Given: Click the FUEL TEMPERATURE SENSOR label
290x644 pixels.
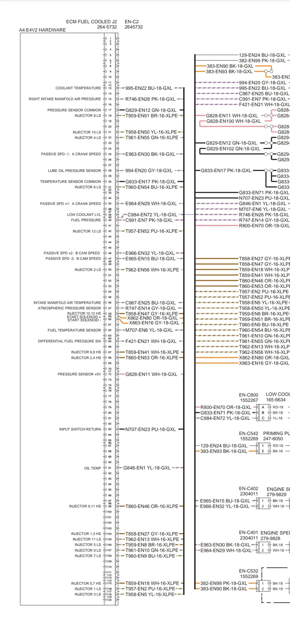Looking at the screenshot, I should [x=74, y=330].
